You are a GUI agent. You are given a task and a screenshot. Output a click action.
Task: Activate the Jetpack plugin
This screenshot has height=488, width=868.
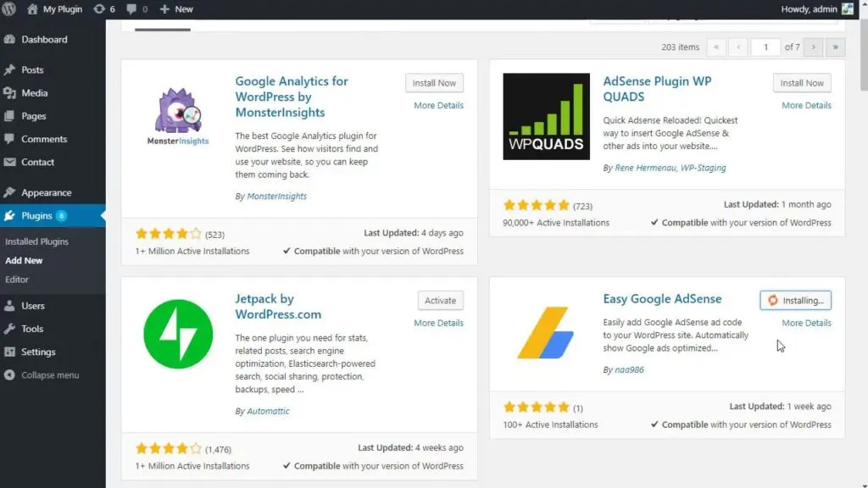click(440, 300)
